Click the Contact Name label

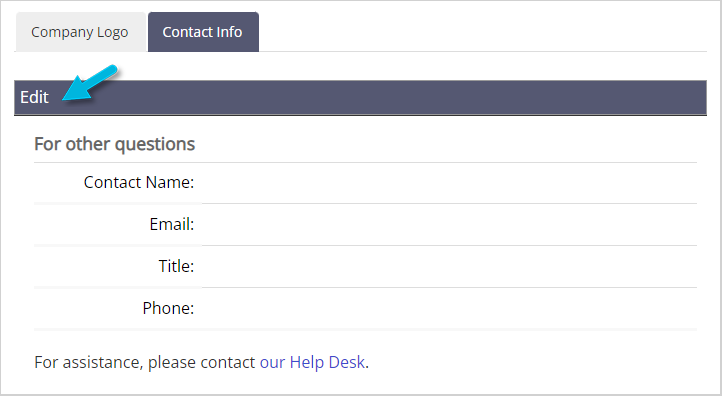pos(139,182)
